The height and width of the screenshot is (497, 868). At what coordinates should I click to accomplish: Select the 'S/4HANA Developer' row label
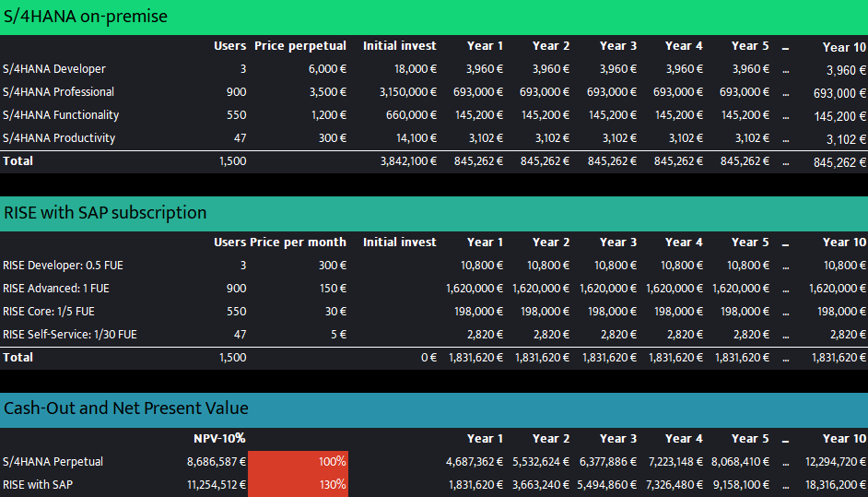(54, 69)
